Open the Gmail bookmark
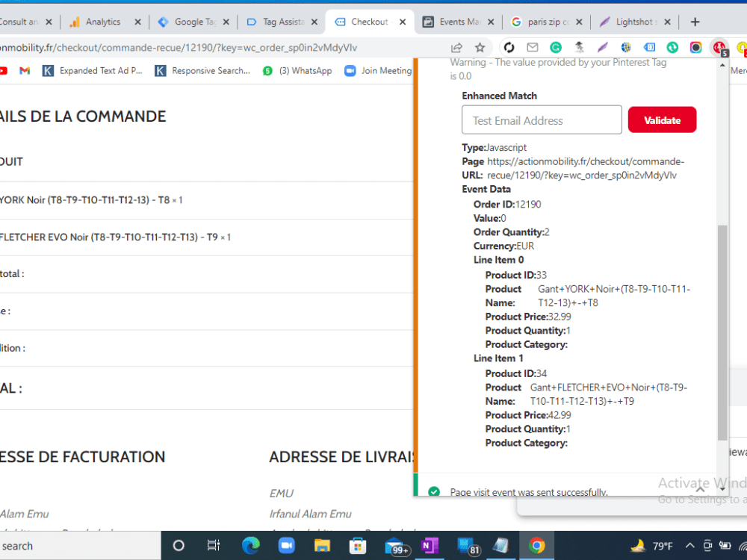Screen dimensions: 747x560 point(25,71)
